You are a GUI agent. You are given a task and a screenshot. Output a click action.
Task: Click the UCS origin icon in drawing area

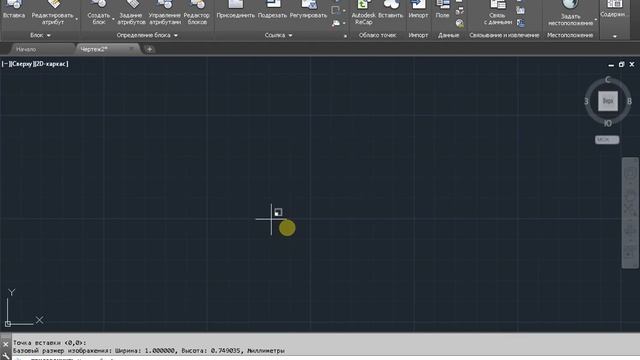(8, 324)
